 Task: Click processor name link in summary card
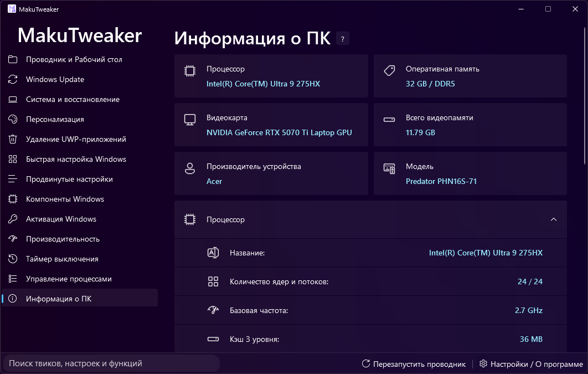(263, 84)
